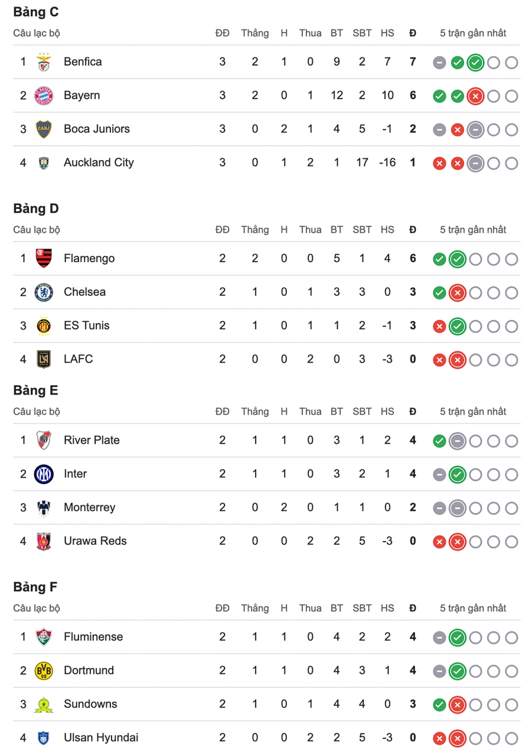
Task: Select the Fluminense club crest
Action: pyautogui.click(x=44, y=637)
